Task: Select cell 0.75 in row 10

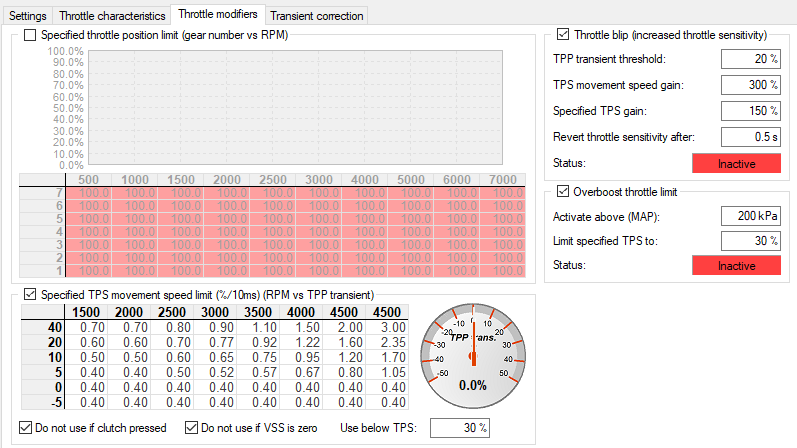Action: tap(258, 357)
